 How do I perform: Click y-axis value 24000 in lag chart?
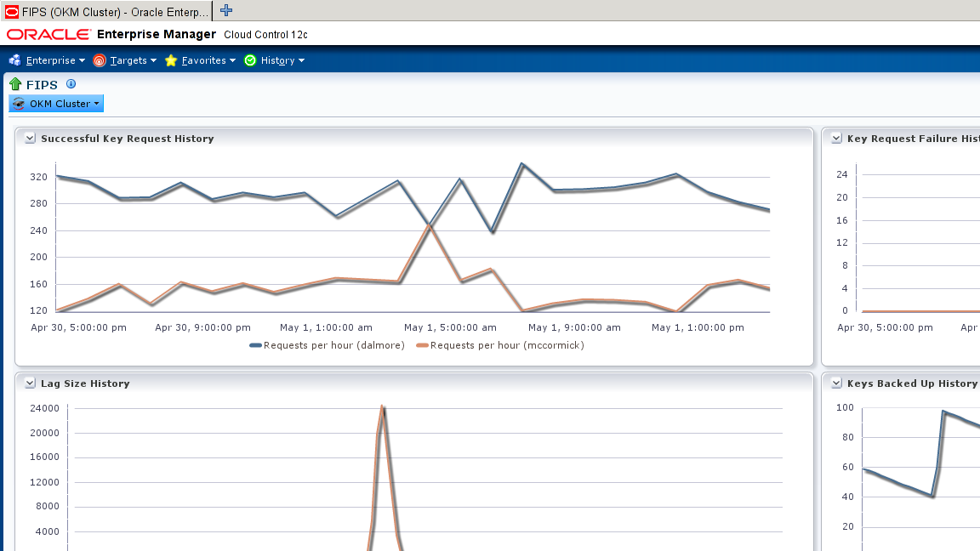(x=45, y=408)
